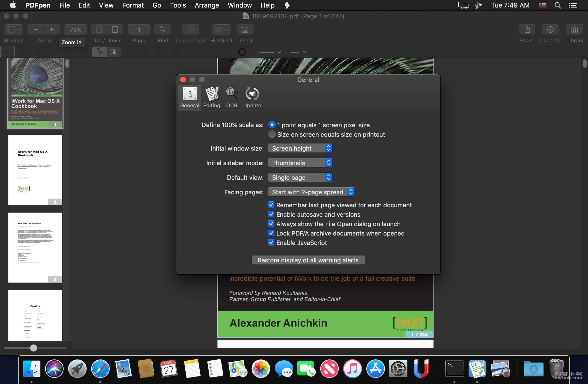Viewport: 588px width, 384px height.
Task: Open News app in the Dock
Action: 329,369
